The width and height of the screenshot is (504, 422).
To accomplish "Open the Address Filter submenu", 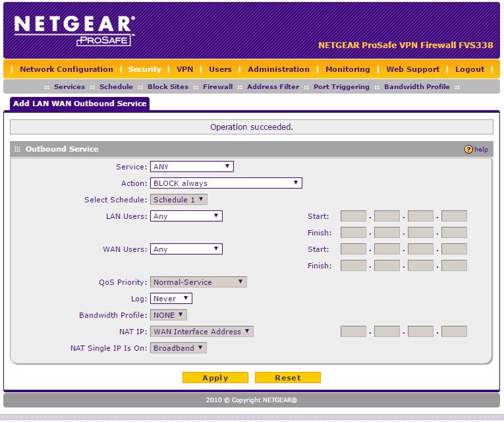I will click(273, 87).
